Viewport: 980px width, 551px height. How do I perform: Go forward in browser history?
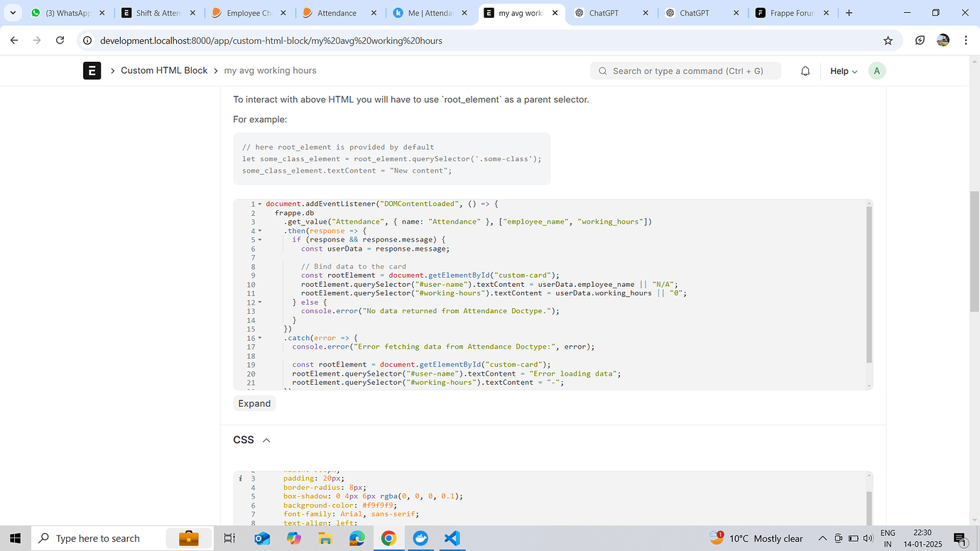click(37, 40)
